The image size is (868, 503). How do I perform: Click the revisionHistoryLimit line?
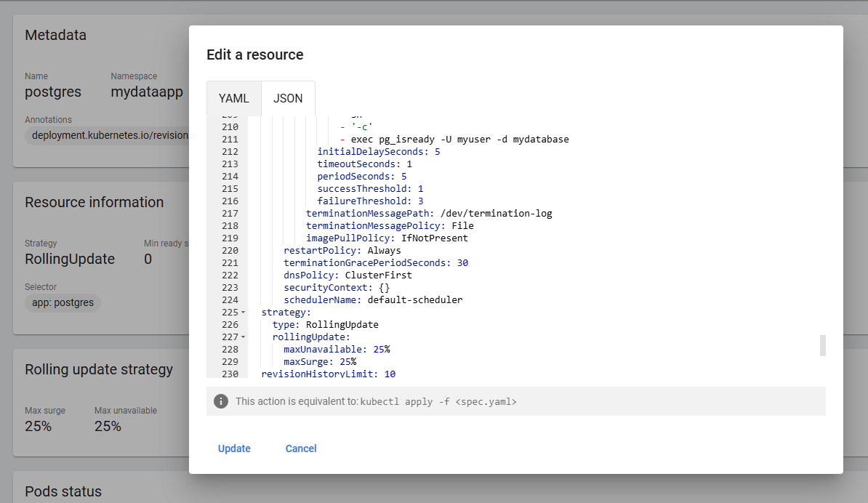[328, 374]
